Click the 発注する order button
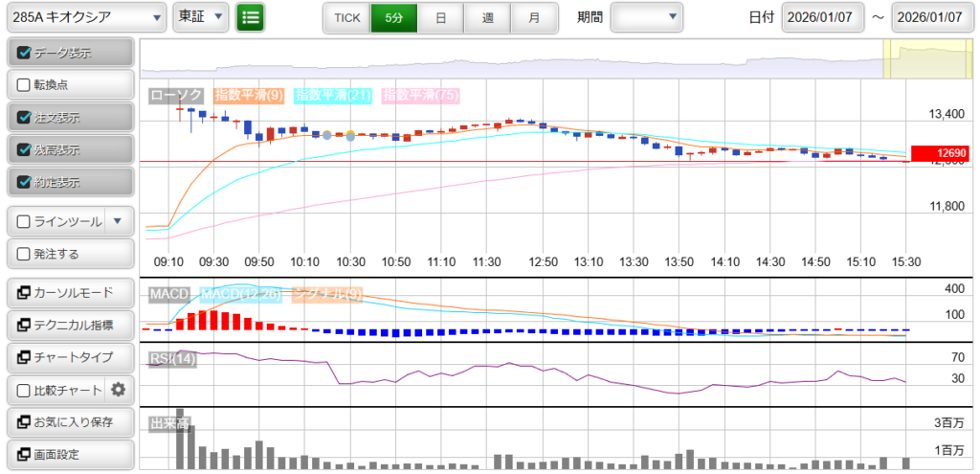Screen dimensions: 980x474 [69, 254]
